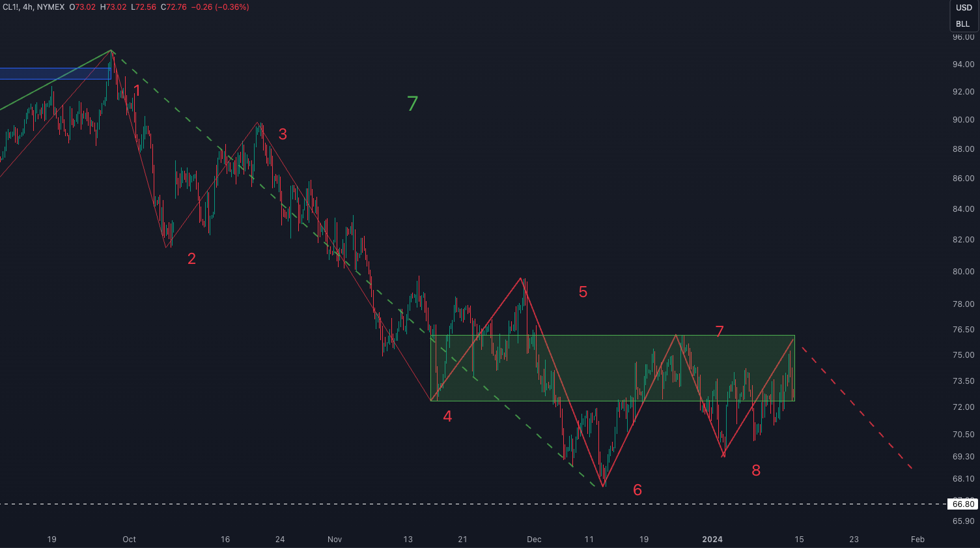Select the blue rectangle drawing at upper left
Viewport: 980px width, 548px height.
point(52,74)
